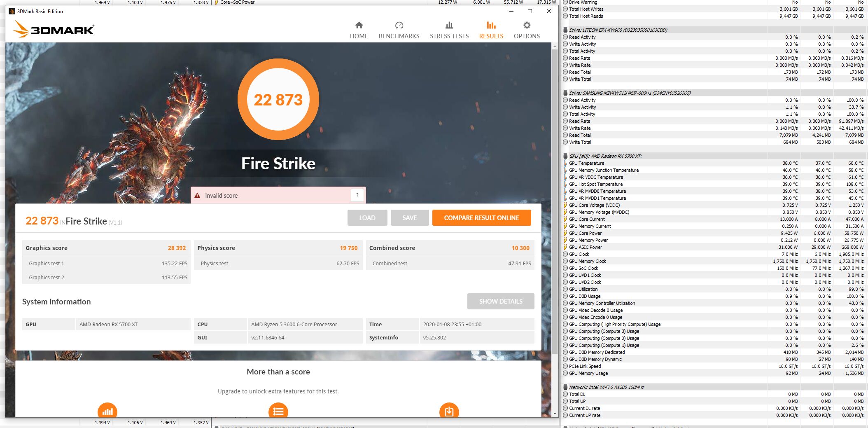Select the Drive: SAMSUNG MZVKW512HMJP header
Screen dimensions: 868x428
715,93
